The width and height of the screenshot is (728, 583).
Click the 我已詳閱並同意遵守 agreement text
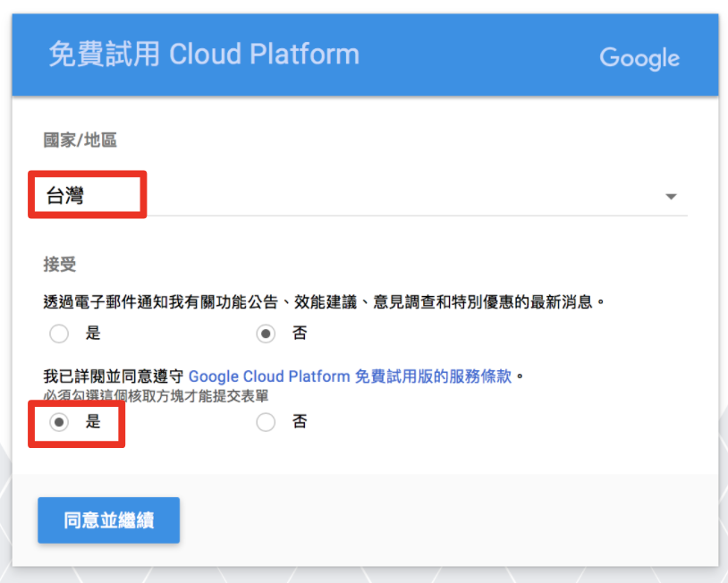[114, 376]
